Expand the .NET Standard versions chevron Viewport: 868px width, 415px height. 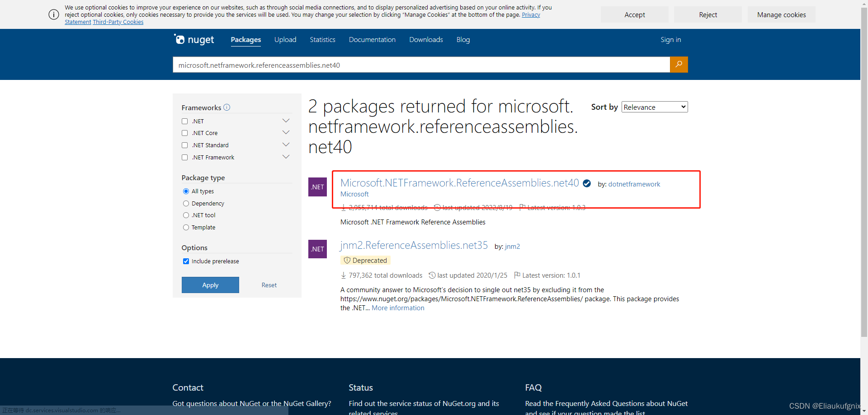coord(286,145)
